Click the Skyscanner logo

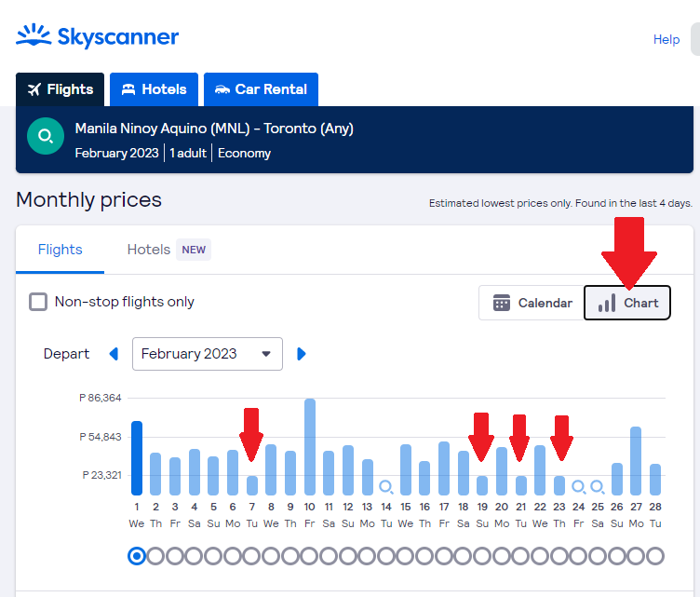(98, 36)
